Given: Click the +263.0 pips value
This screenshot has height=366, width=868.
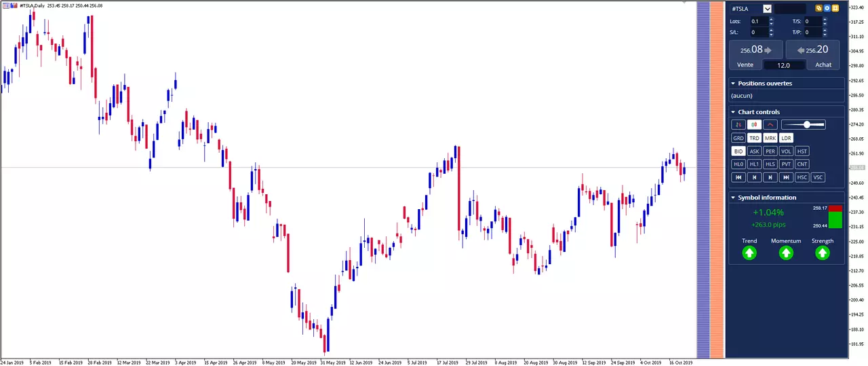Looking at the screenshot, I should [768, 225].
